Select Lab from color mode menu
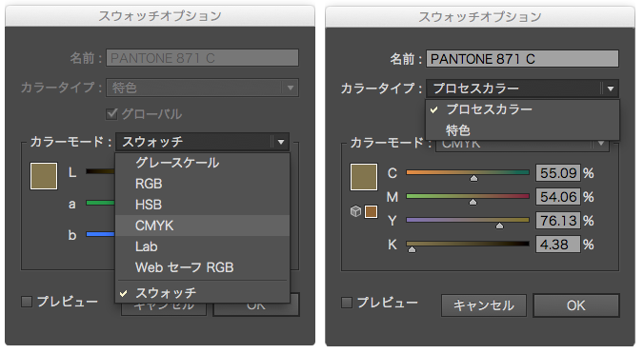Viewport: 644px width, 354px height. click(x=203, y=246)
